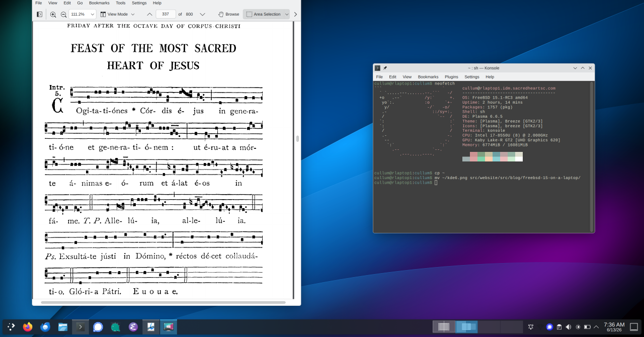Open the Plugins menu in Konsole
644x337 pixels.
tap(451, 77)
